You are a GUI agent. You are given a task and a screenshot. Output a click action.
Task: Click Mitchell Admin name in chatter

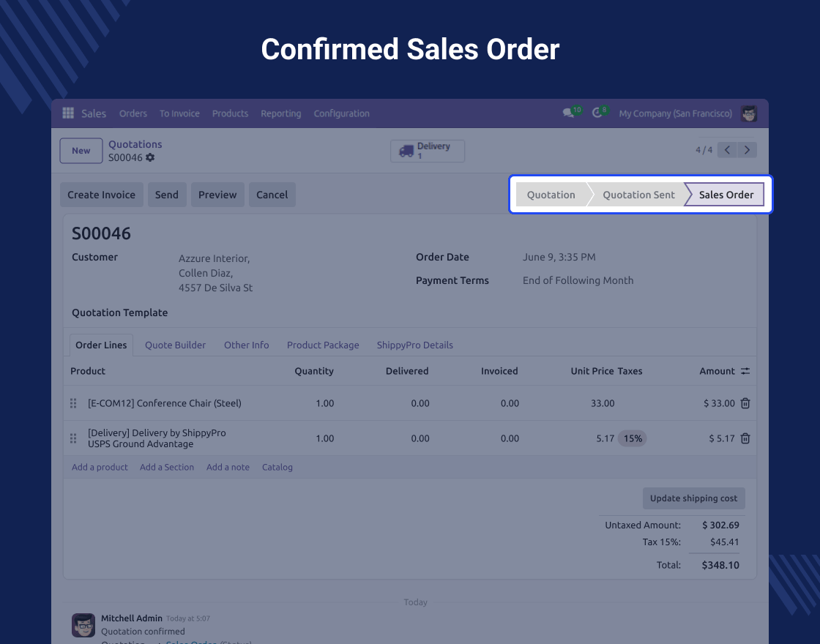point(132,618)
